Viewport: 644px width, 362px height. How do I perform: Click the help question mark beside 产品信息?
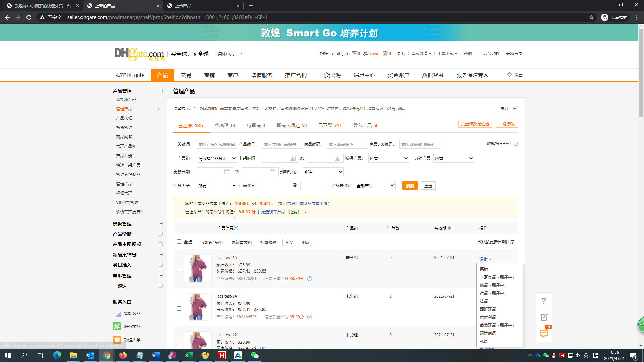tap(236, 228)
